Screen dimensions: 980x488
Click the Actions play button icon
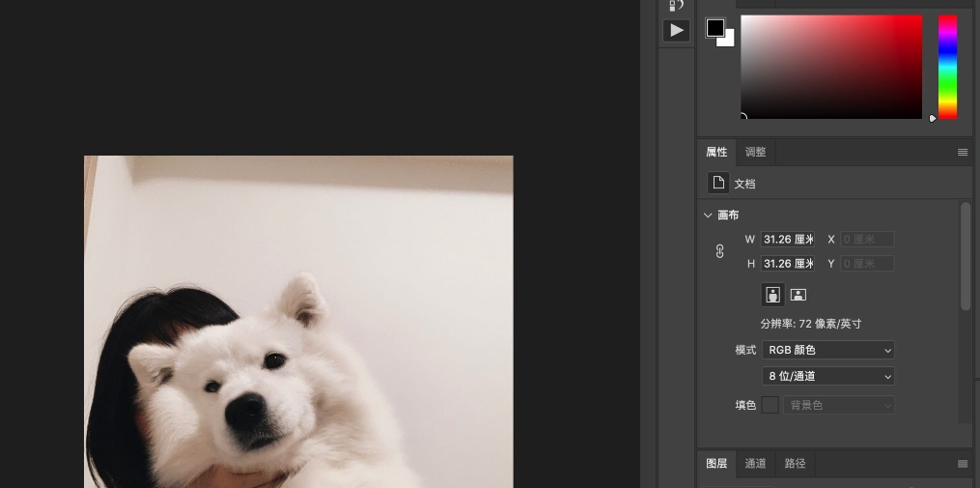pyautogui.click(x=676, y=31)
